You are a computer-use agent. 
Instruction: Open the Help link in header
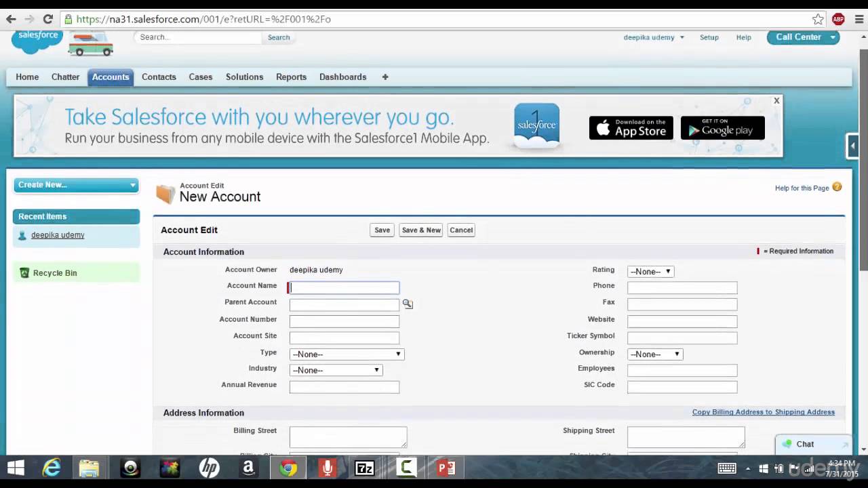[x=744, y=37]
